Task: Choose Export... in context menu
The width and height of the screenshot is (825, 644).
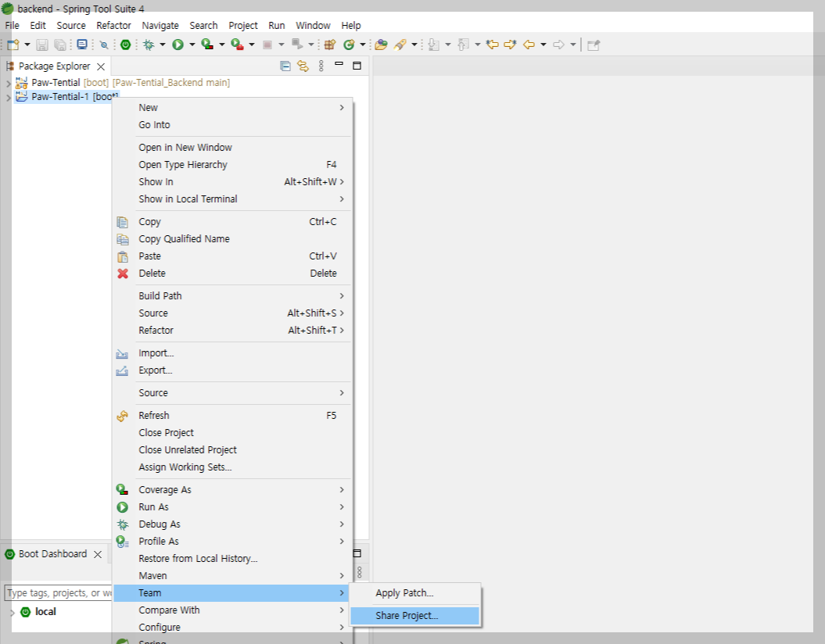Action: [231, 370]
